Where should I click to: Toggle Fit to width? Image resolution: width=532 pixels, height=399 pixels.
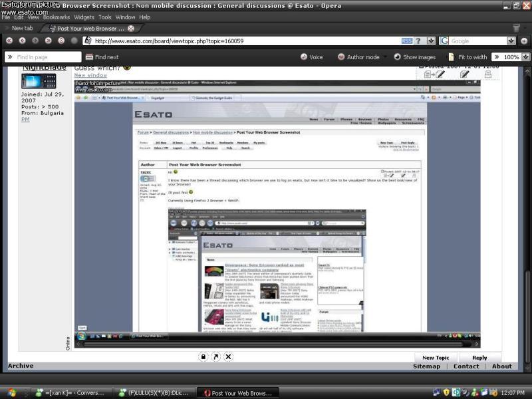point(467,57)
